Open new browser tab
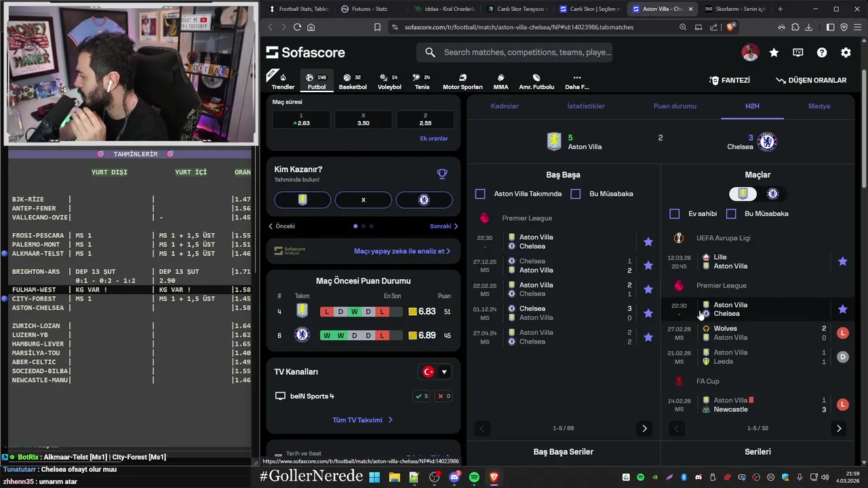The image size is (868, 488). pos(780,9)
